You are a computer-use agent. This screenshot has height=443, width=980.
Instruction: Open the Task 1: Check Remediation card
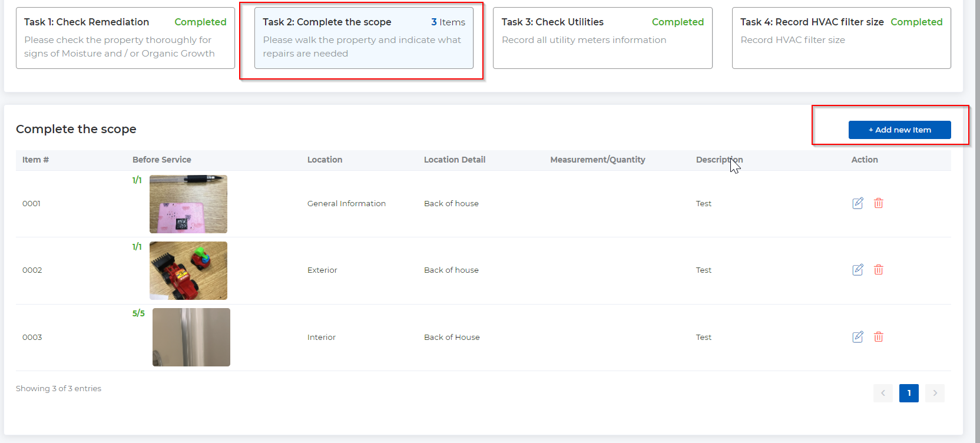[x=125, y=38]
